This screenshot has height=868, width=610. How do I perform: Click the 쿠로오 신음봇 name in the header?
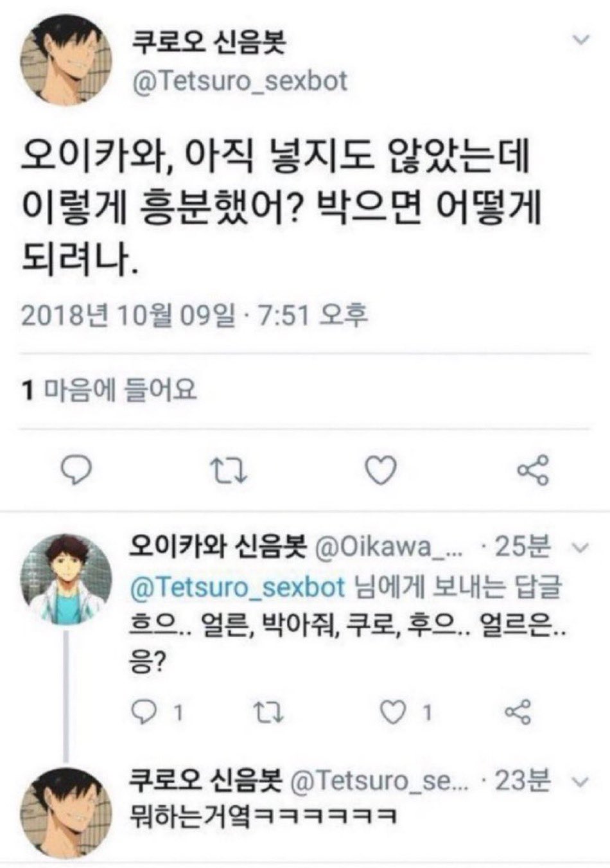208,42
